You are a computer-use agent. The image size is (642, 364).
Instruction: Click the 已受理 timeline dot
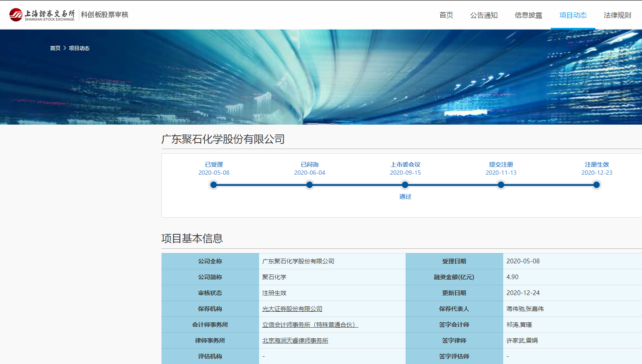tap(214, 185)
